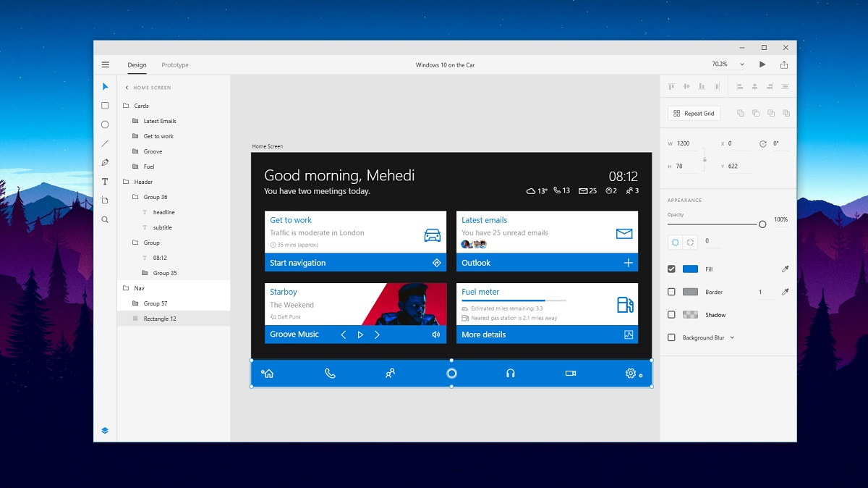868x488 pixels.
Task: Select the Ellipse tool
Action: click(105, 125)
